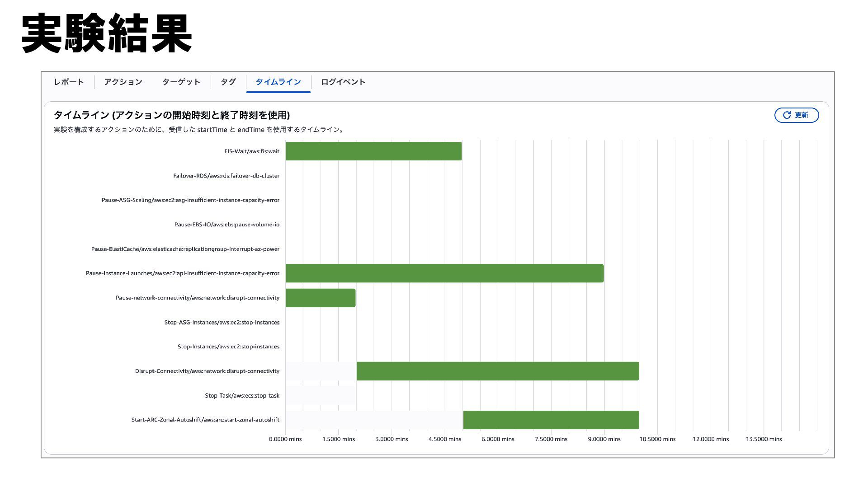The image size is (868, 488).
Task: Click the FIS-Wait green timeline bar
Action: (373, 151)
